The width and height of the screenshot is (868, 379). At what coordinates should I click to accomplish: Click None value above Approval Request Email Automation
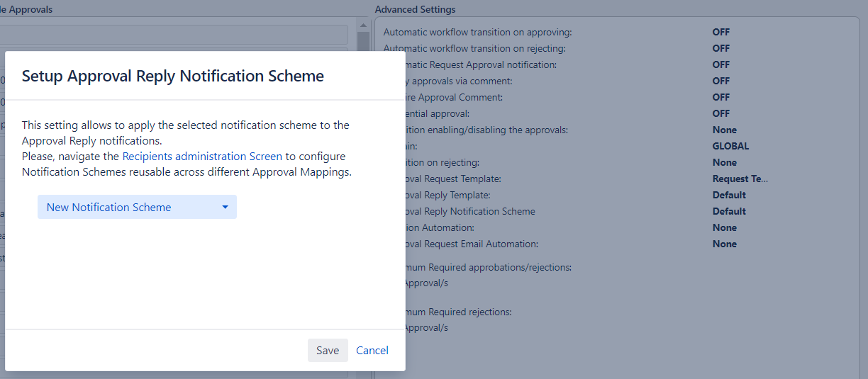724,228
